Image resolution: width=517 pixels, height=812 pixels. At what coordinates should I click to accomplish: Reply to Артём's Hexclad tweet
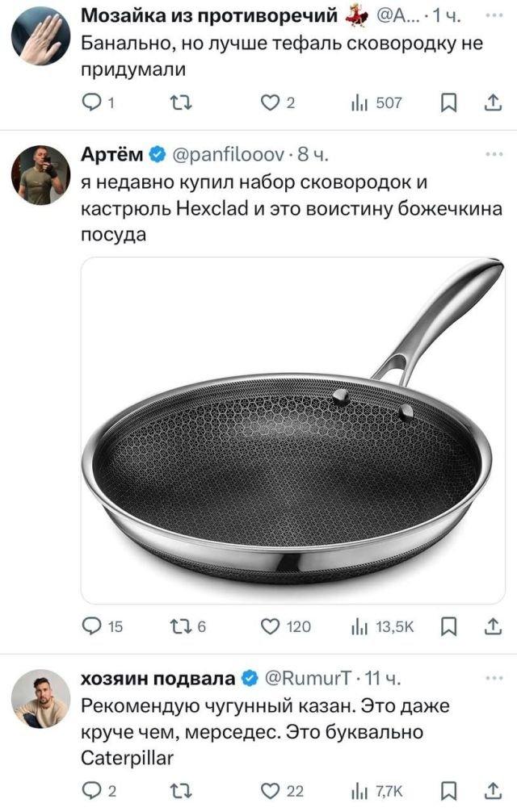[x=92, y=627]
